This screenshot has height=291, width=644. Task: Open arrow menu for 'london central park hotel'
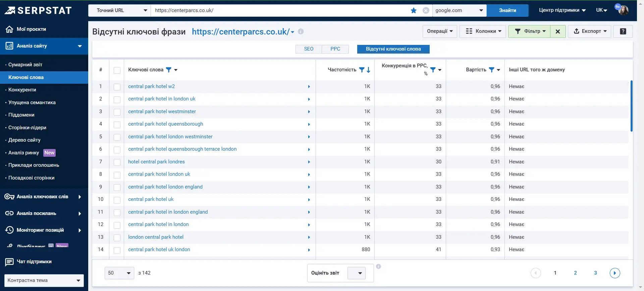click(309, 237)
